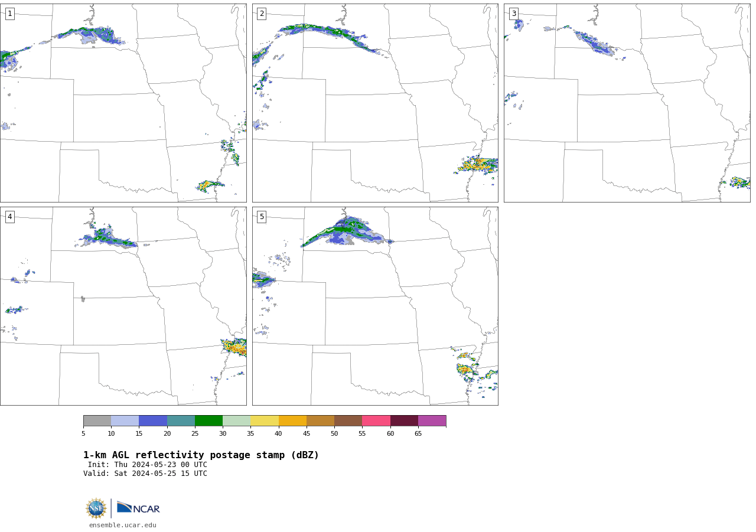
Task: Open ensemble member 2 postage stamp map
Action: [x=375, y=103]
